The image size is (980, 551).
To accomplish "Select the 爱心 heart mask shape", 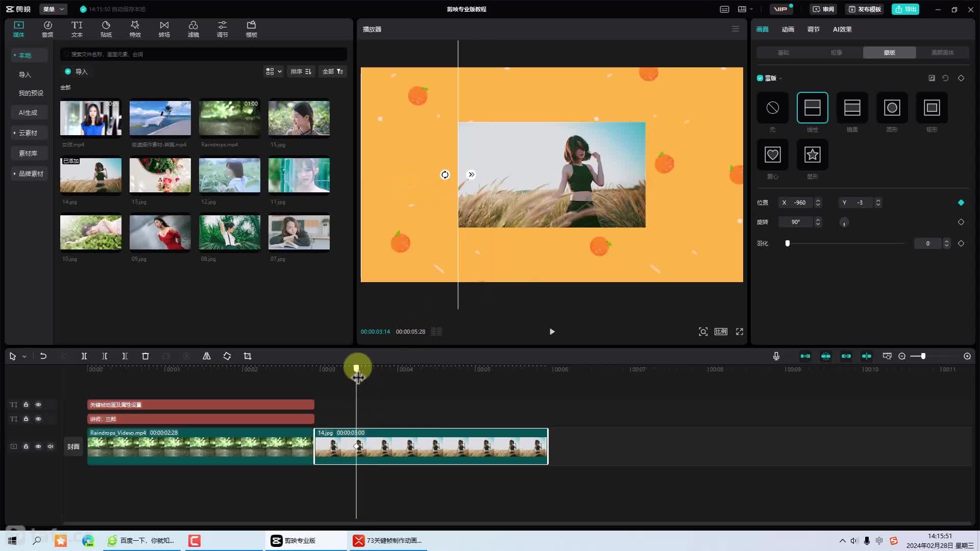I will coord(772,155).
